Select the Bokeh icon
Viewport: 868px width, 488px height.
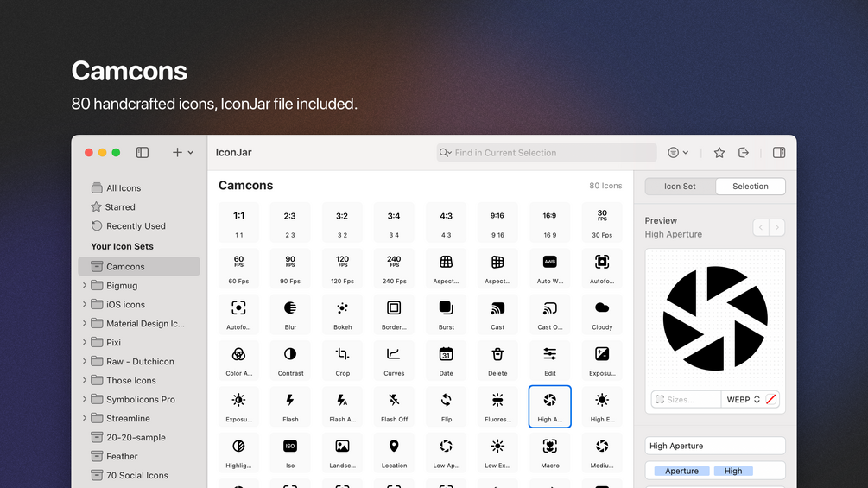(342, 314)
